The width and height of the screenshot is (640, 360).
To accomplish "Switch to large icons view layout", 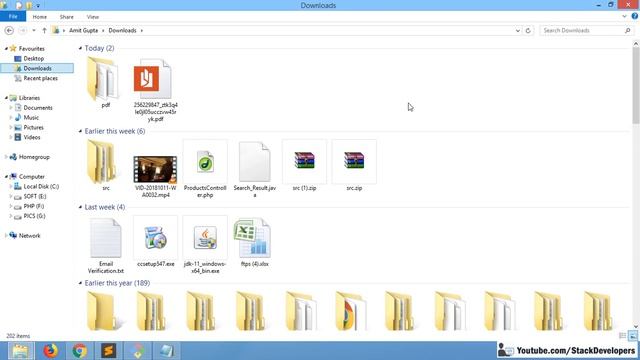I will click(x=633, y=336).
